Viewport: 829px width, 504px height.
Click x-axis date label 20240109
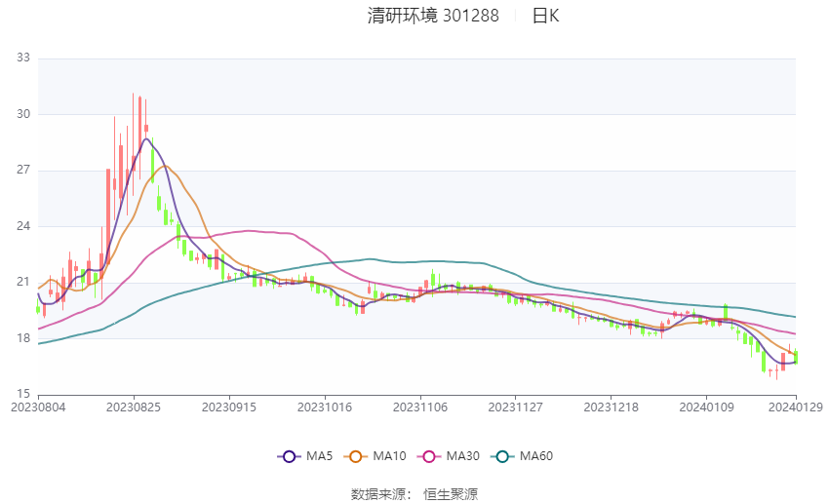coord(706,407)
